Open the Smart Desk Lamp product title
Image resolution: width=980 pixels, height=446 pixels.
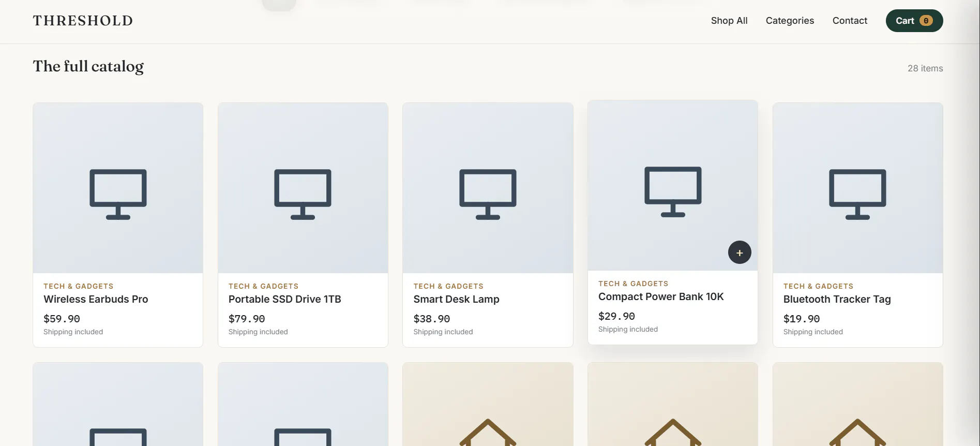click(x=457, y=299)
